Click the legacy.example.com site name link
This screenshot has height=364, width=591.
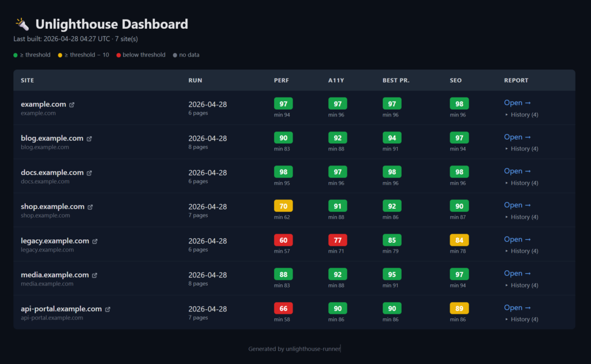tap(55, 241)
